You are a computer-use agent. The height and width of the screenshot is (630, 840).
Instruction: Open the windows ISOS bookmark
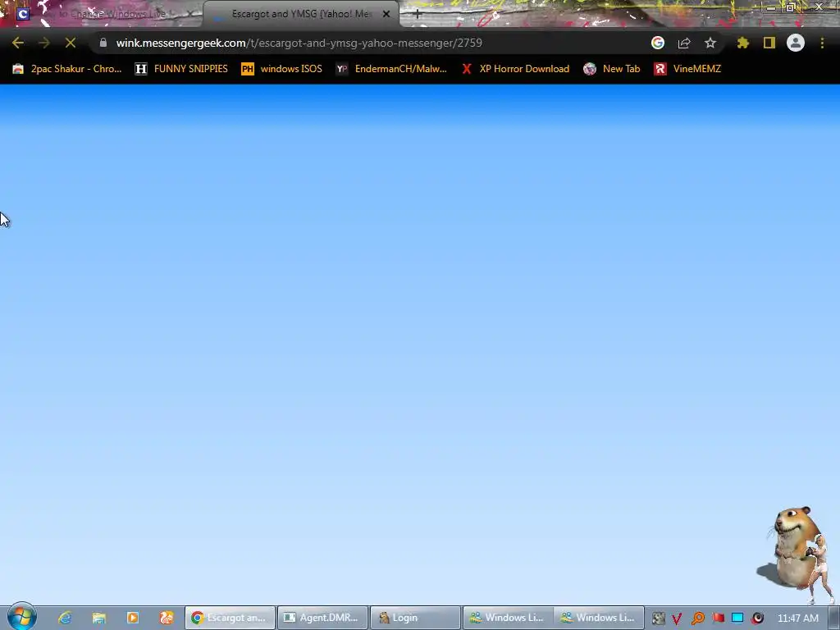(x=282, y=69)
